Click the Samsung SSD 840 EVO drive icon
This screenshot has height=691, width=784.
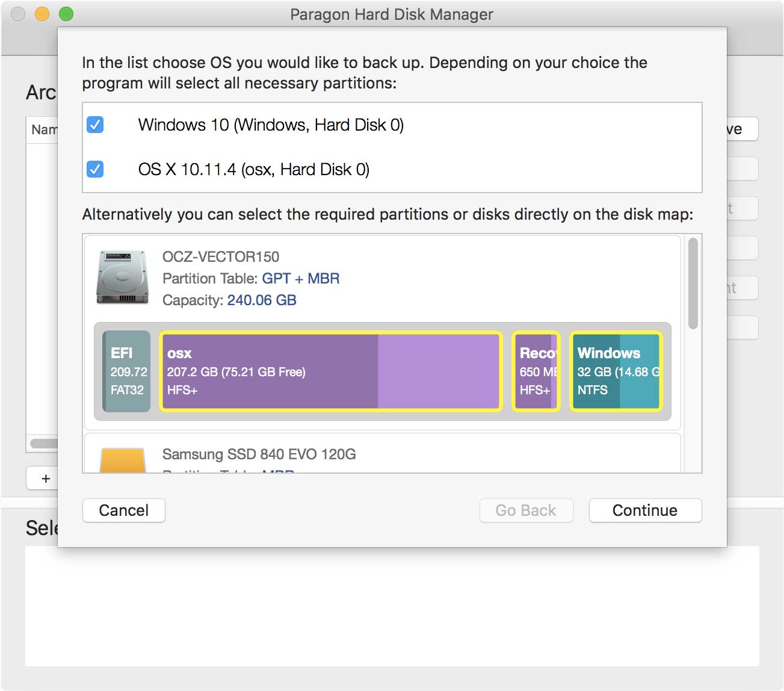(x=123, y=460)
